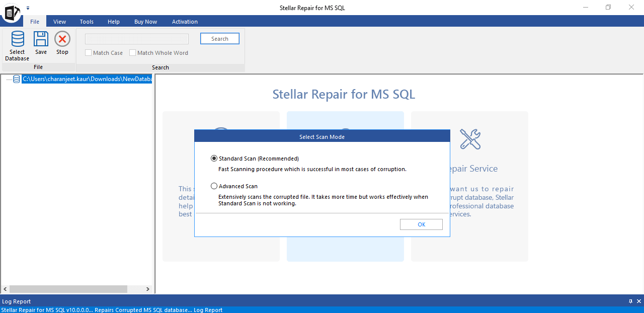Open the Stellar app logo menu

coord(11,12)
